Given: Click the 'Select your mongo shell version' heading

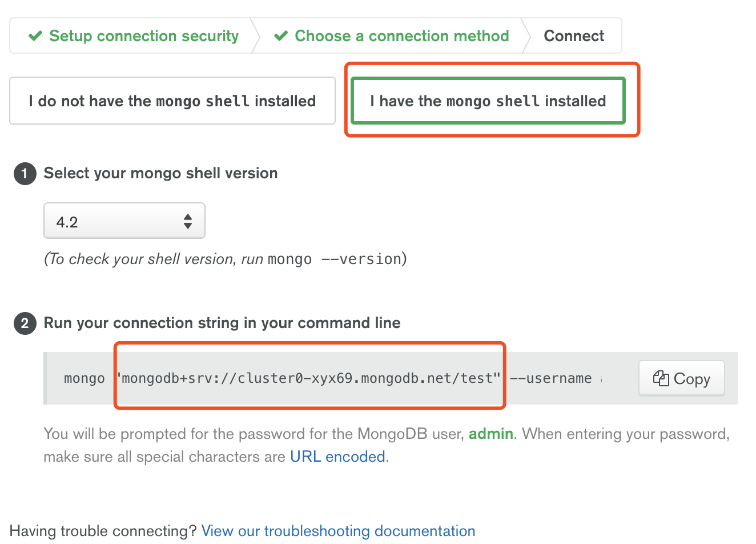Looking at the screenshot, I should [x=160, y=173].
